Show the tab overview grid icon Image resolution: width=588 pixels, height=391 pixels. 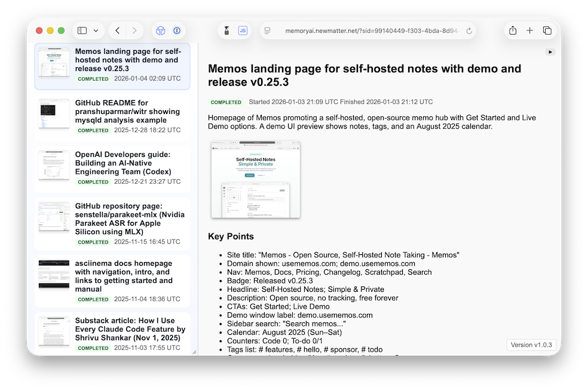(547, 30)
